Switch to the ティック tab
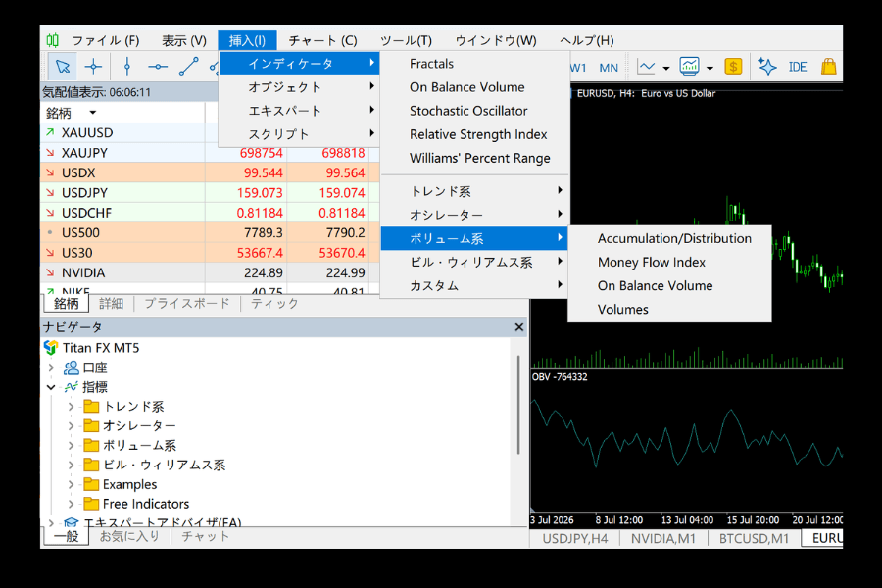 point(274,304)
